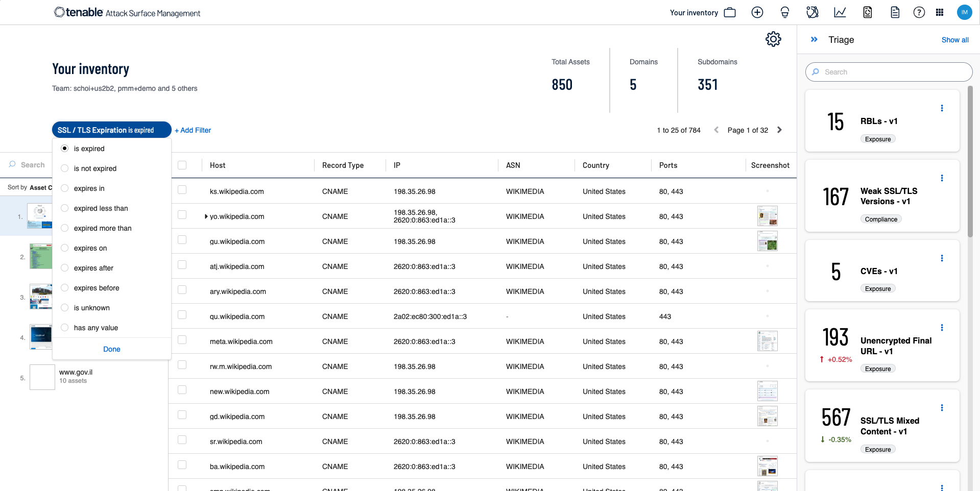
Task: Collapse the Triage panel with double chevron
Action: (x=814, y=39)
